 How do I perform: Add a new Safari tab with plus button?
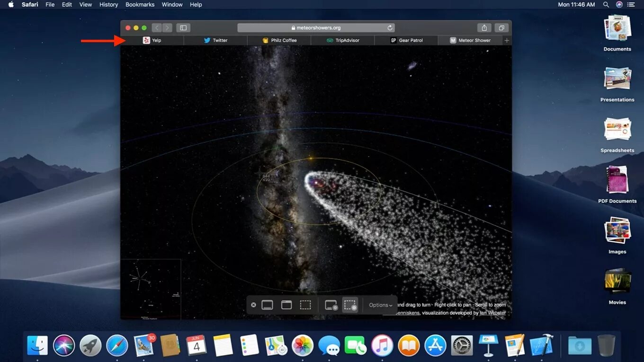[506, 40]
